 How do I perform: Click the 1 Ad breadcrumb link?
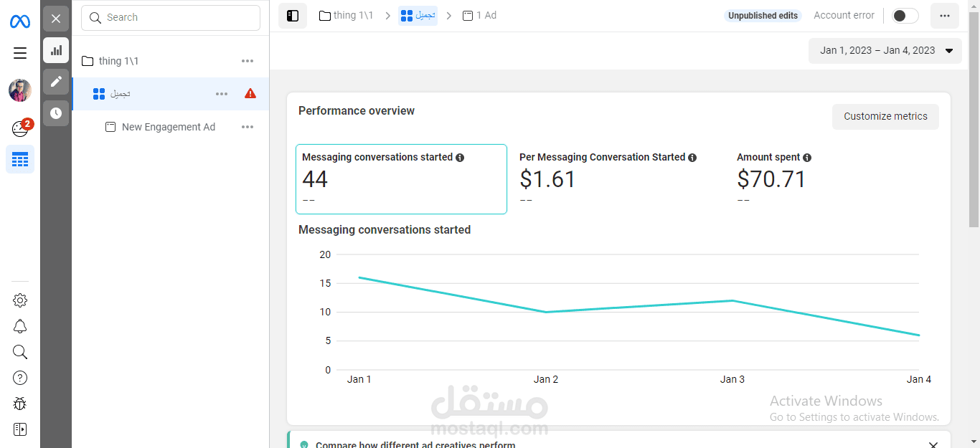coord(480,16)
